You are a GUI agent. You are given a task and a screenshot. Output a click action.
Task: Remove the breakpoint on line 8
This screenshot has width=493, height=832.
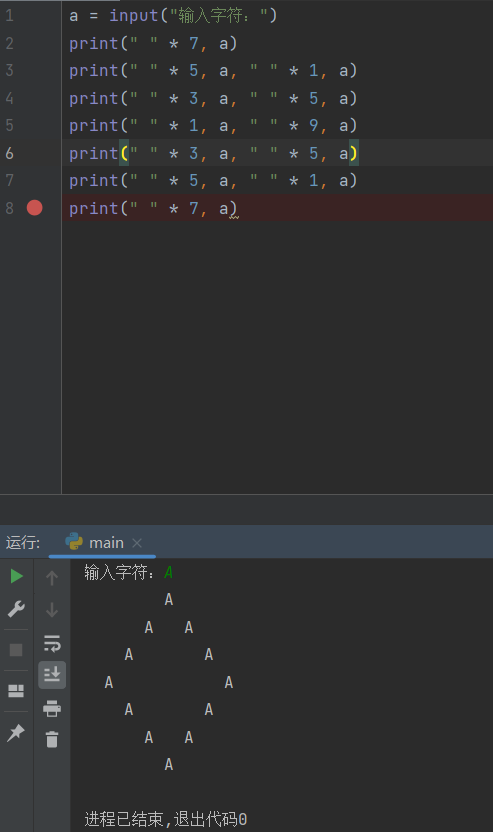click(x=34, y=208)
